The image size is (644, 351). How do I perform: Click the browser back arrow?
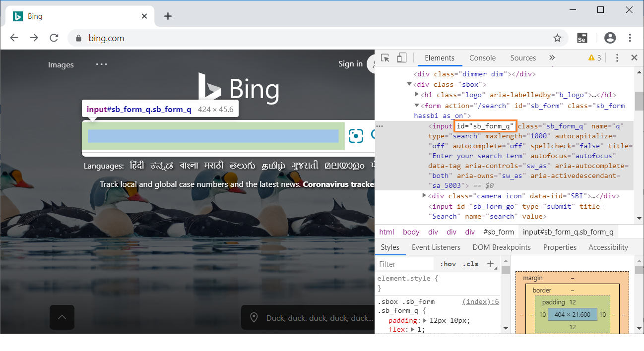click(x=14, y=38)
